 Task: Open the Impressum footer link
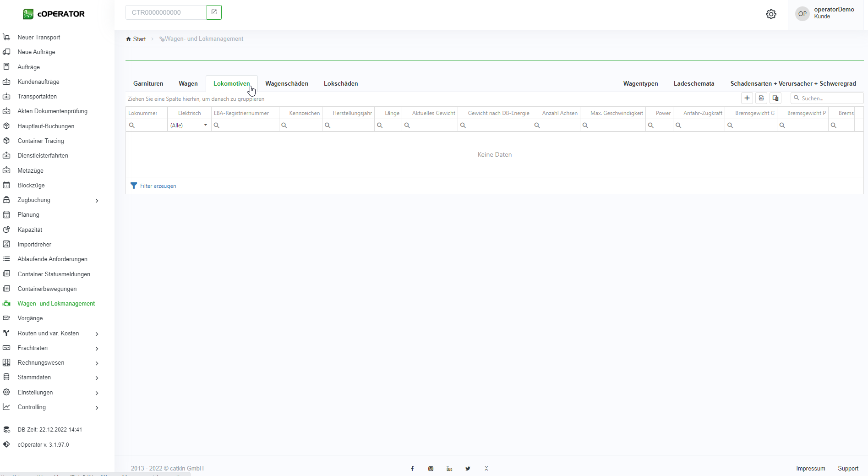(810, 468)
